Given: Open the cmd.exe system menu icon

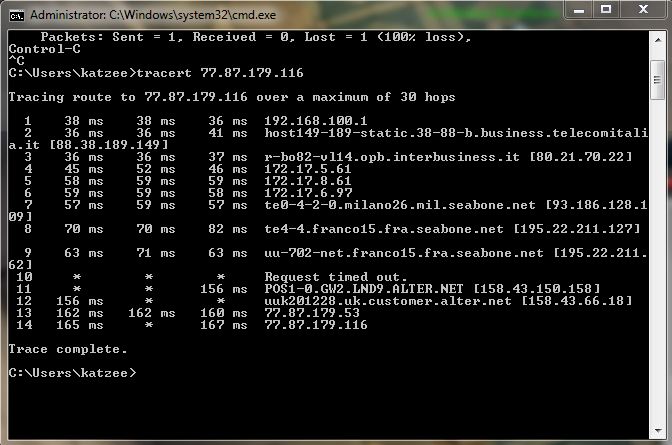Looking at the screenshot, I should pyautogui.click(x=16, y=15).
